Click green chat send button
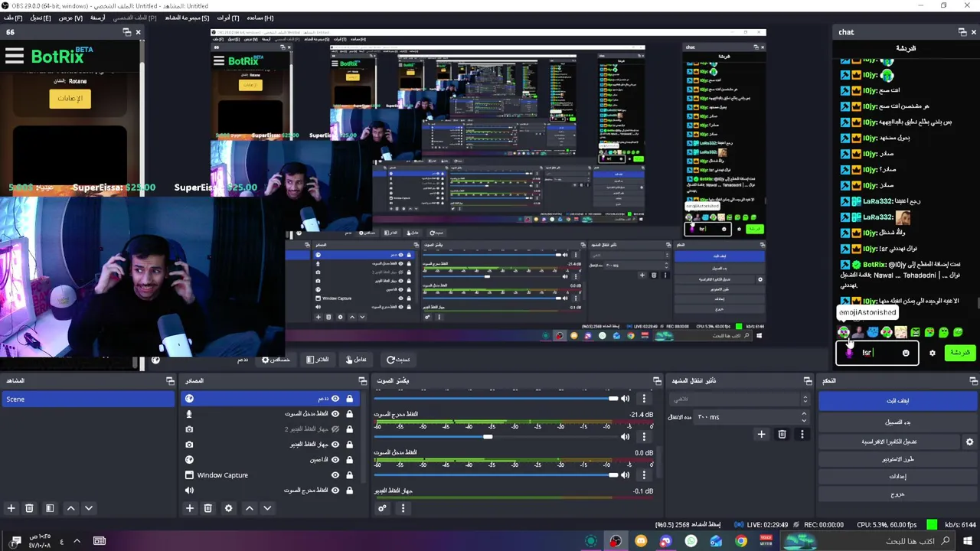The height and width of the screenshot is (551, 980). click(x=959, y=353)
